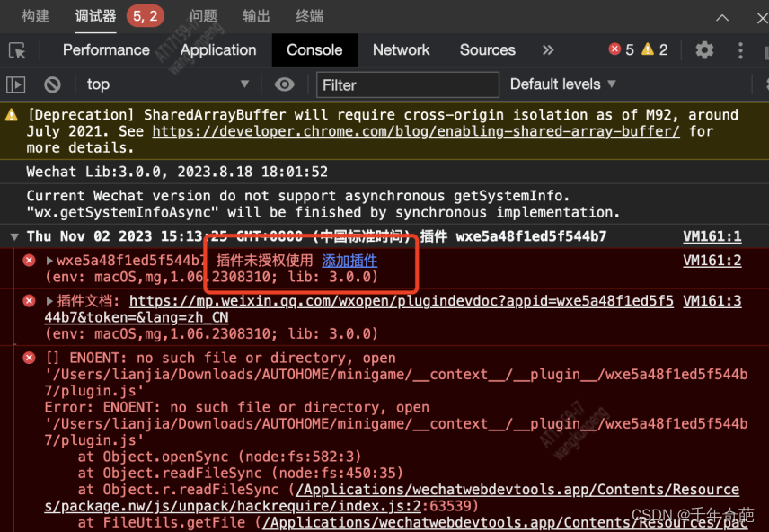The image size is (769, 532).
Task: Open DevTools settings gear
Action: [704, 50]
